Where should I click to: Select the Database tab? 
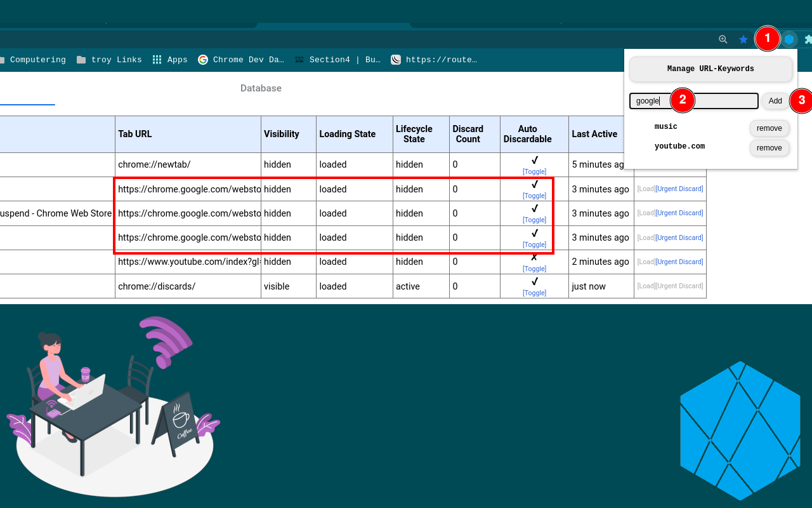261,88
